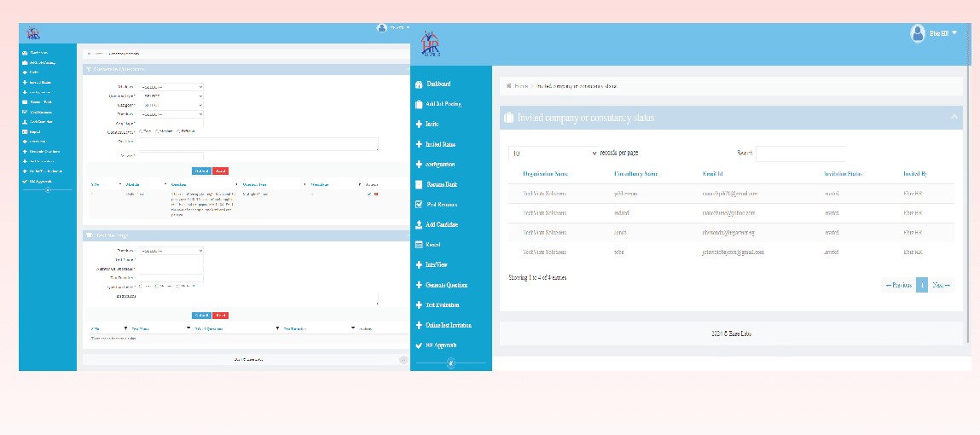Choose Difficult radio in Generate Questions form

coord(178,131)
